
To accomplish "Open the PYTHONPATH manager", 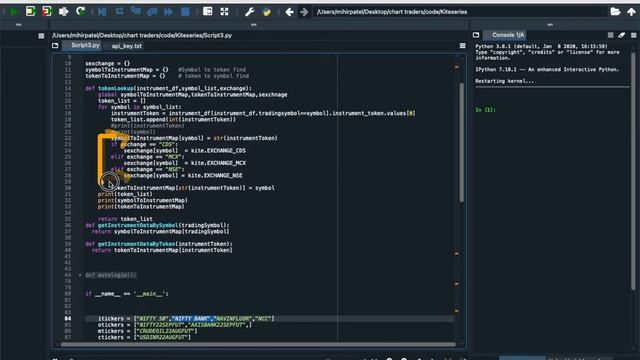I will click(267, 11).
